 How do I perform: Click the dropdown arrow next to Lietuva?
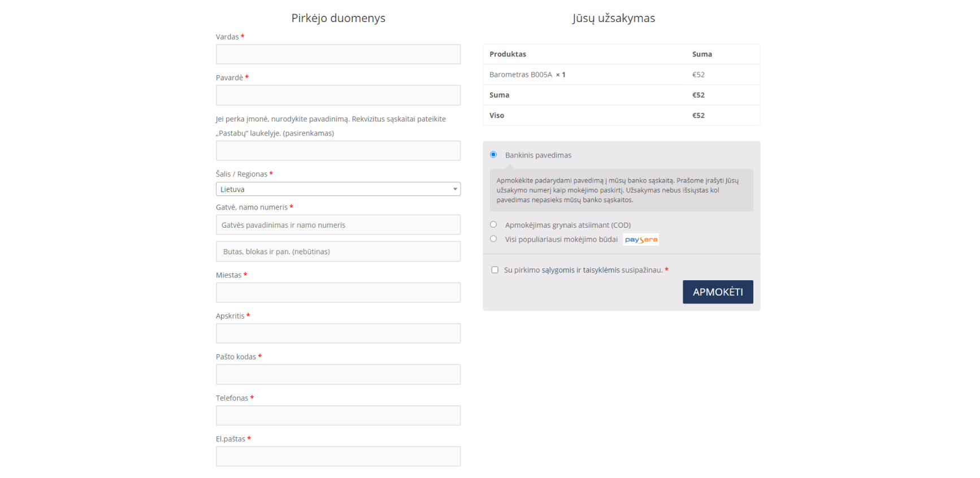pos(455,189)
